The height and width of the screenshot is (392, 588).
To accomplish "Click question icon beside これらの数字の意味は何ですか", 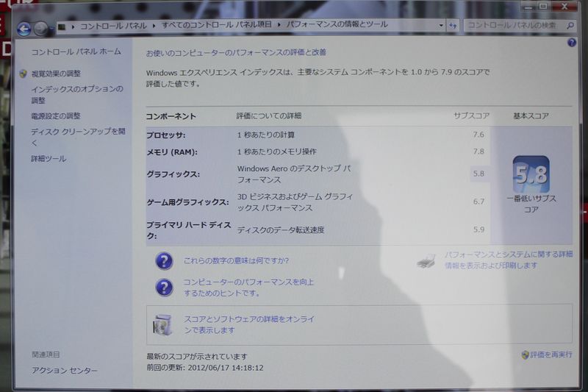I will click(164, 261).
